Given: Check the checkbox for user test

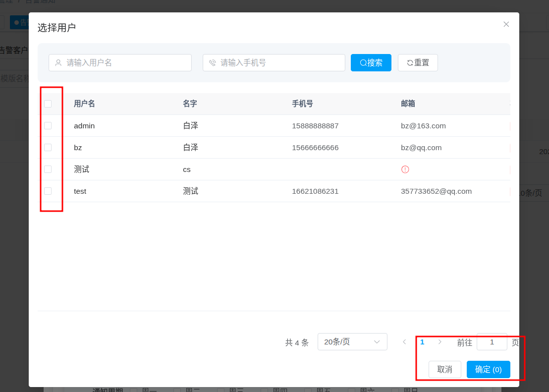Looking at the screenshot, I should [x=48, y=191].
